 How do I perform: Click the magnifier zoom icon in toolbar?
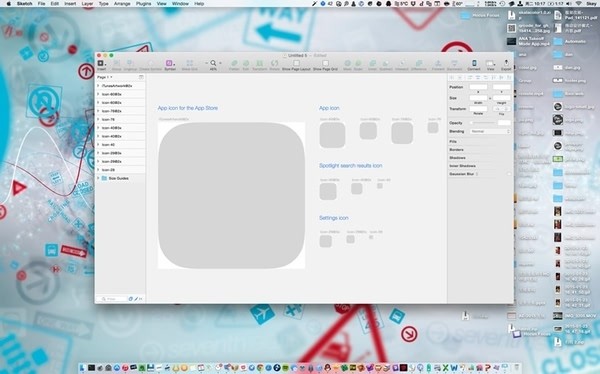[x=213, y=63]
